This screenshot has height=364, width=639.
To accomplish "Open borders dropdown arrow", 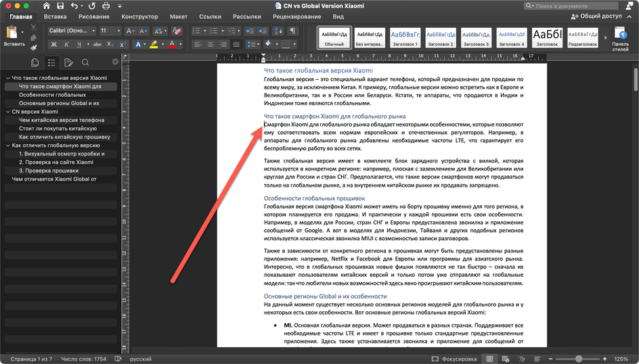I will coord(294,45).
